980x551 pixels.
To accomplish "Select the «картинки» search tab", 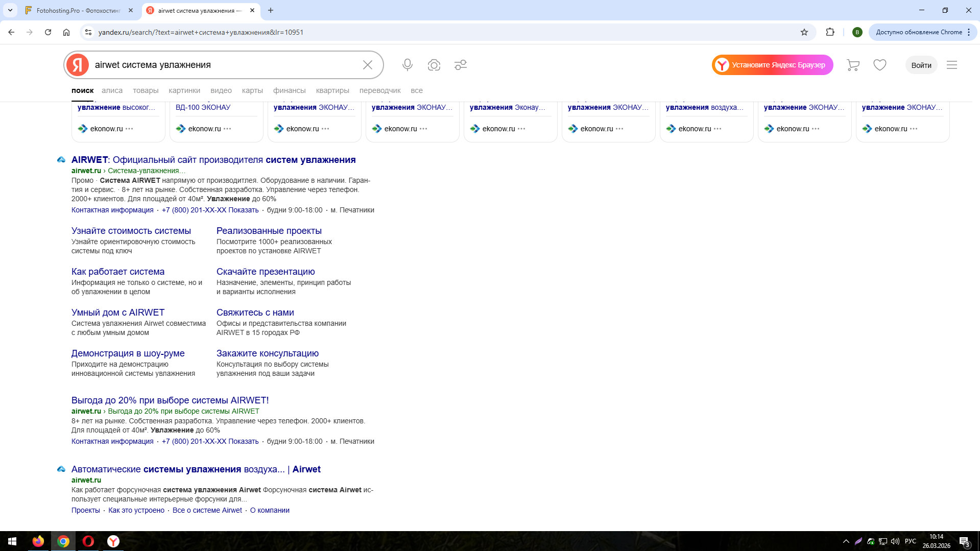I will click(x=184, y=90).
